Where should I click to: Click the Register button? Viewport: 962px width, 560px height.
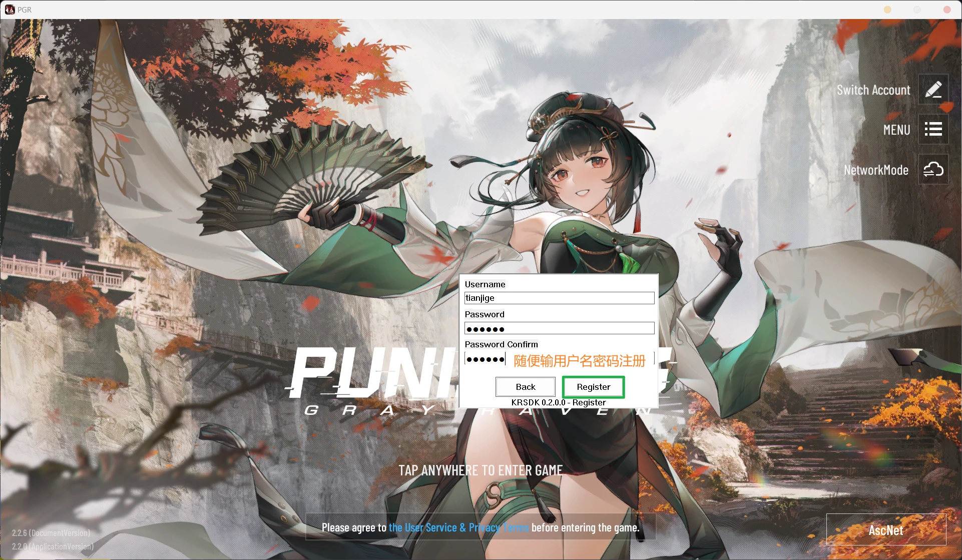pyautogui.click(x=593, y=387)
